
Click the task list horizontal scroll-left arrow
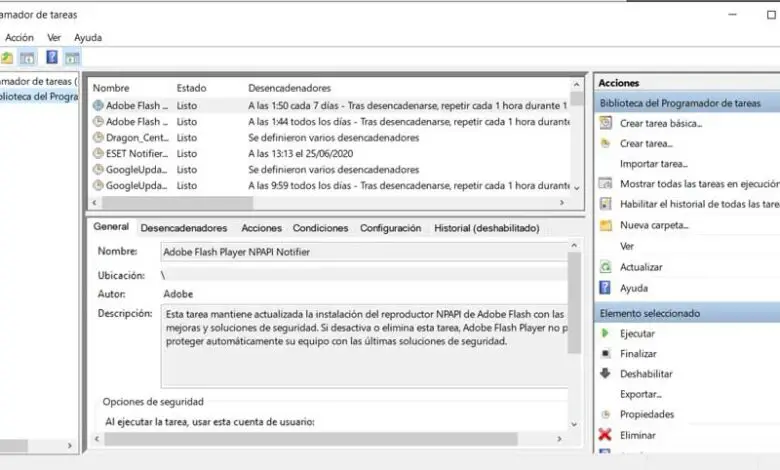point(95,202)
